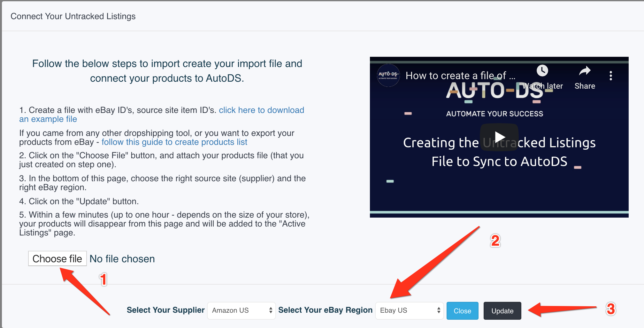
Task: Click the Choose file button
Action: point(57,258)
